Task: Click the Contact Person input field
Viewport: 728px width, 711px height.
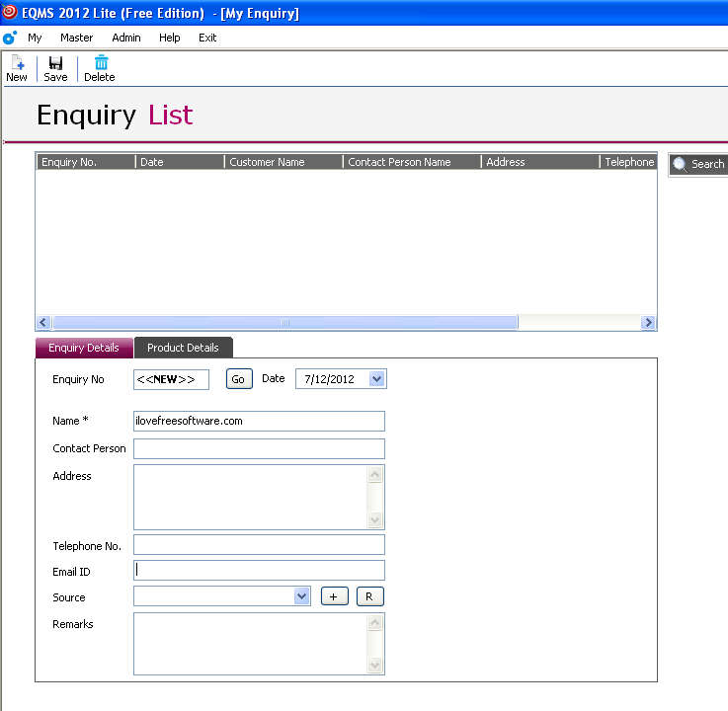Action: coord(259,448)
